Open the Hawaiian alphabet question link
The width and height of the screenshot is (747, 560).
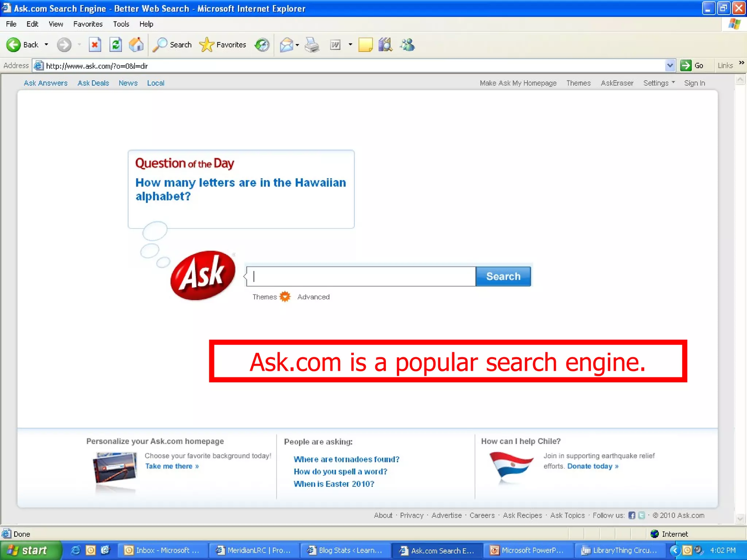pos(240,189)
